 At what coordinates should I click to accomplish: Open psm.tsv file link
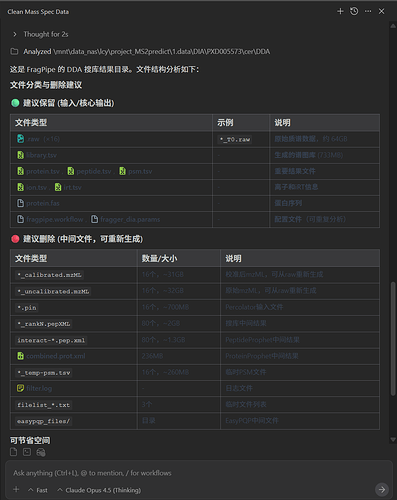[140, 171]
